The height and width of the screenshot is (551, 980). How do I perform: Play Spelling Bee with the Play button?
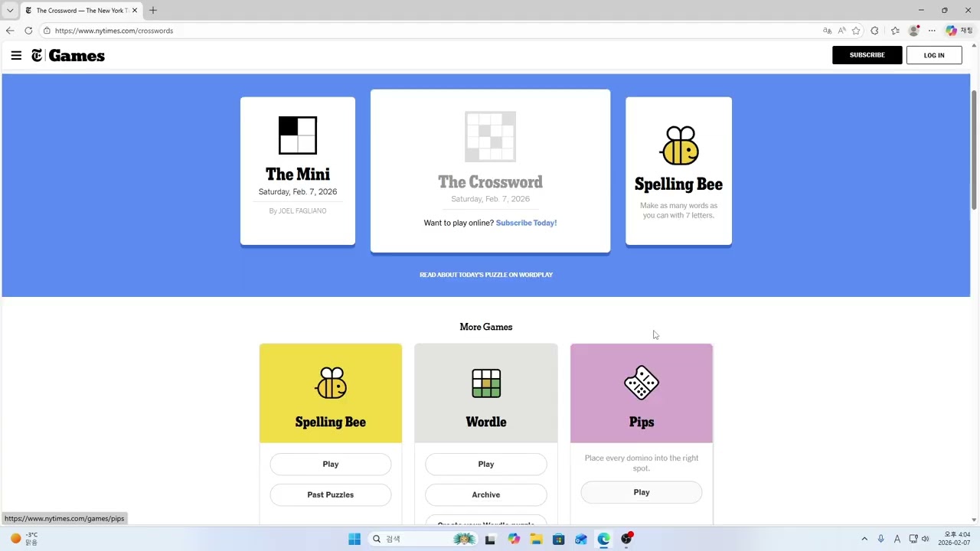pos(331,464)
